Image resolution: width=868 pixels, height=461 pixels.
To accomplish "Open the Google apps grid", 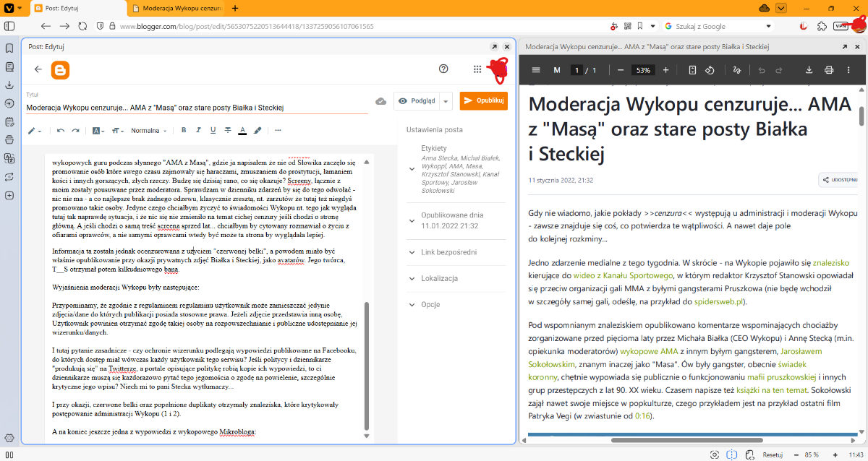I will [x=477, y=69].
